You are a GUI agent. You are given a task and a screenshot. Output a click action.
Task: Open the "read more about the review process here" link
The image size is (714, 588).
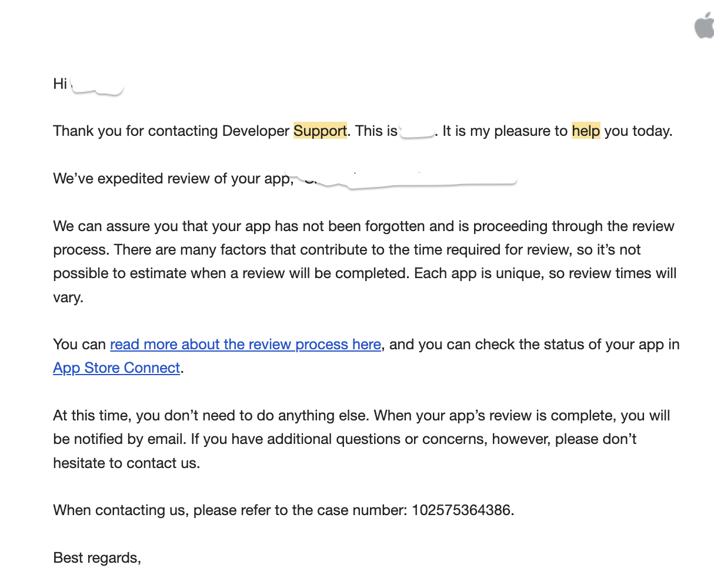point(245,345)
